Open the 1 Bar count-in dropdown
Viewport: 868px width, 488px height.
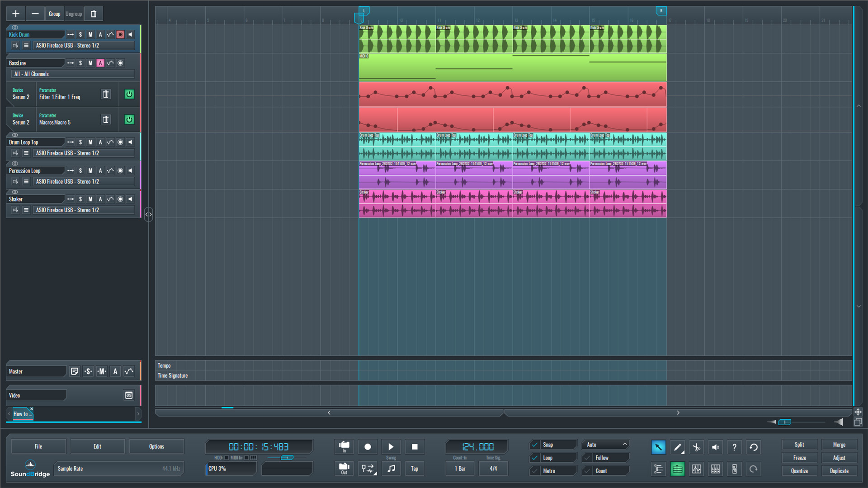[460, 469]
